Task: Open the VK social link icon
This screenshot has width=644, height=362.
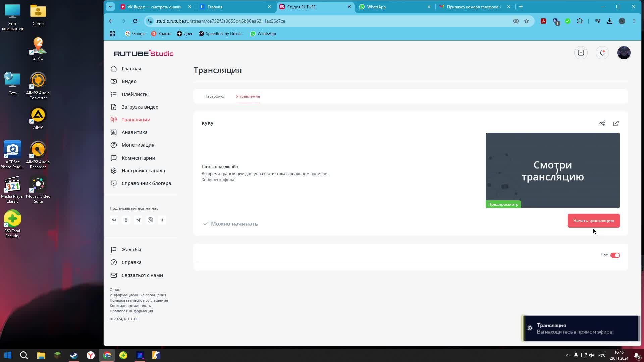Action: 114,220
